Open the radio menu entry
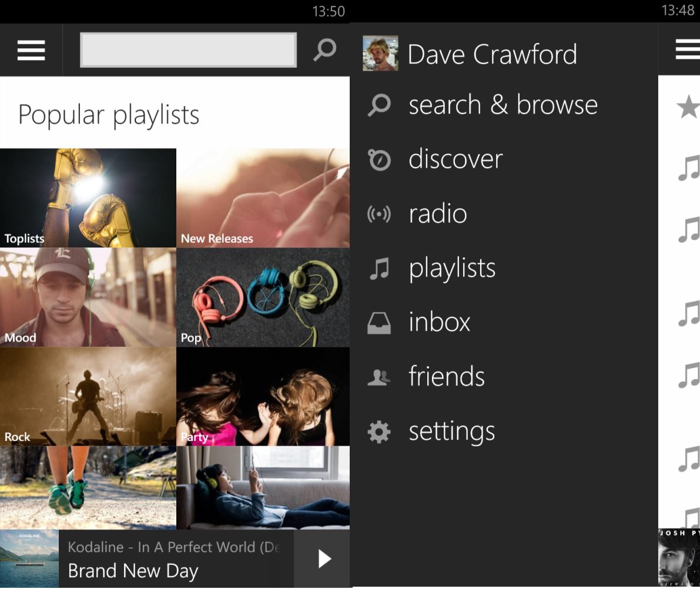Screen dimensions: 700x589 coord(438,213)
